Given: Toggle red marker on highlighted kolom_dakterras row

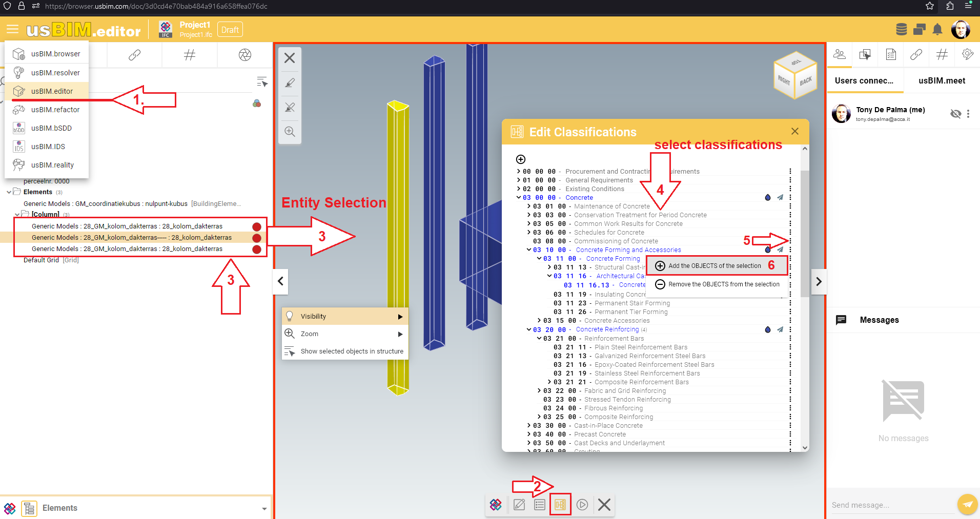Looking at the screenshot, I should click(257, 238).
